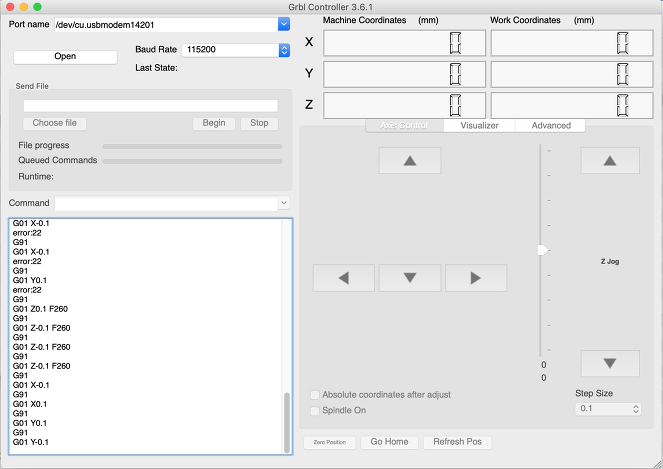The image size is (663, 469).
Task: Expand the Command history dropdown arrow
Action: tap(284, 203)
